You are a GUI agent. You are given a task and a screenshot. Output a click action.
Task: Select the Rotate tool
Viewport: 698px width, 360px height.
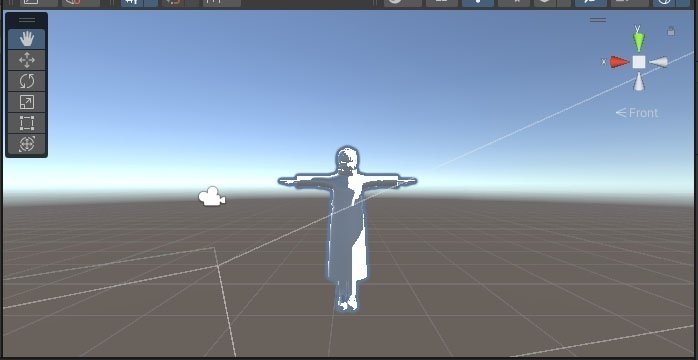[x=27, y=81]
